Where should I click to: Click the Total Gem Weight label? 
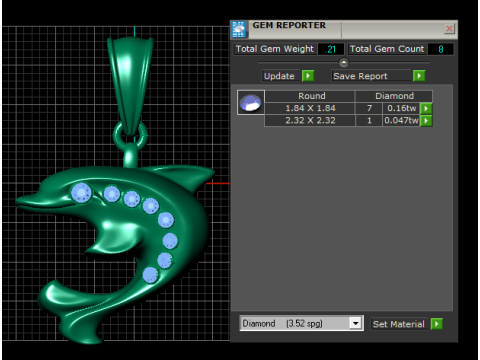pos(275,49)
